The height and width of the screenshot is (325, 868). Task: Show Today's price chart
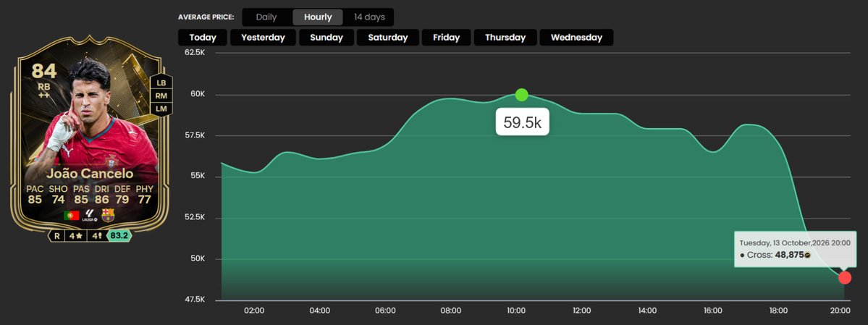(x=203, y=38)
